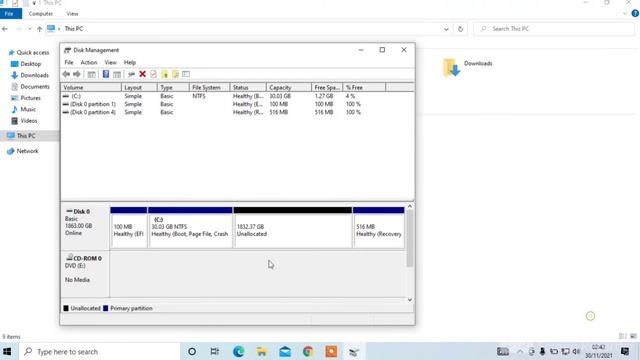Click the vertical scrollbar thumb in the disk pane
This screenshot has height=360, width=640.
pos(410,239)
